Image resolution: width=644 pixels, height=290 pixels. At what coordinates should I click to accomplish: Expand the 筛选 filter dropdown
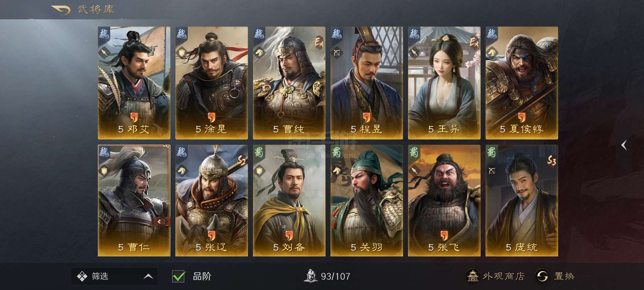pyautogui.click(x=114, y=276)
